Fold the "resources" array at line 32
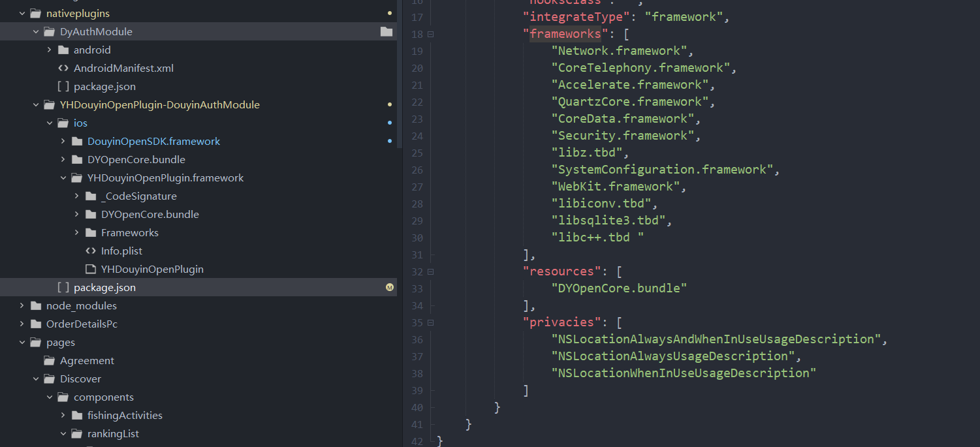The image size is (980, 447). 430,271
